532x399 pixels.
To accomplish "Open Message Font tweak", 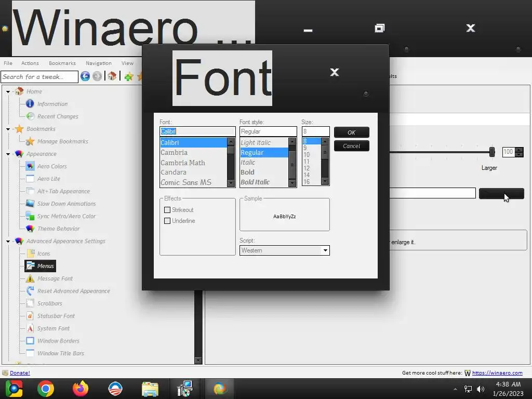I will (55, 278).
